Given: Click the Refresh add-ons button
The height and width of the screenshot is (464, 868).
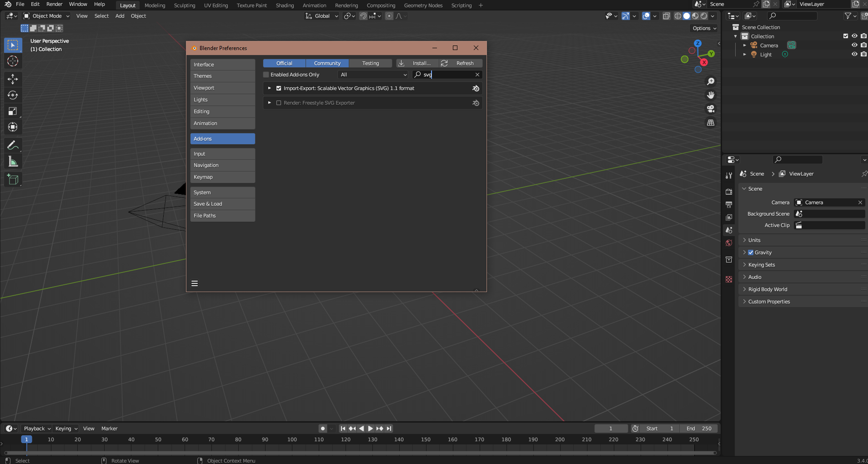Looking at the screenshot, I should tap(461, 63).
